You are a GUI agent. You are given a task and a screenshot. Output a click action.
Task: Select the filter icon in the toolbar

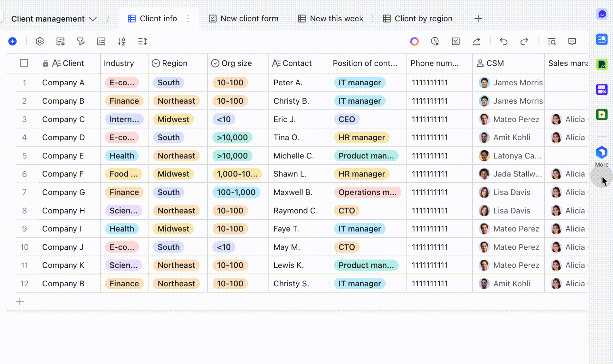(x=80, y=41)
